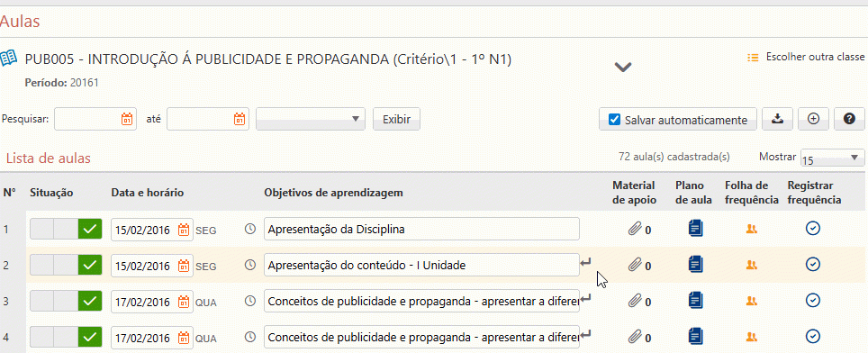This screenshot has width=868, height=353.
Task: Open the calendar icon for row 1 date
Action: coord(184,230)
